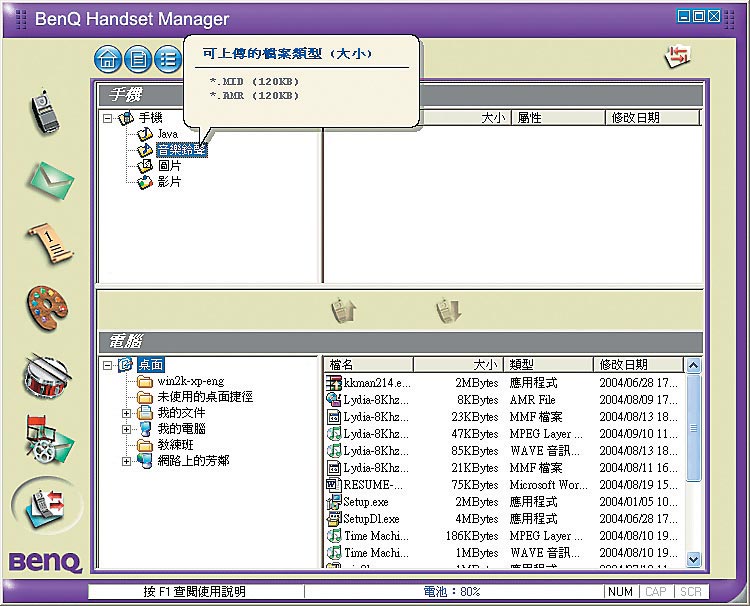The height and width of the screenshot is (606, 750).
Task: Sort computer files by 檔名 column
Action: click(369, 365)
